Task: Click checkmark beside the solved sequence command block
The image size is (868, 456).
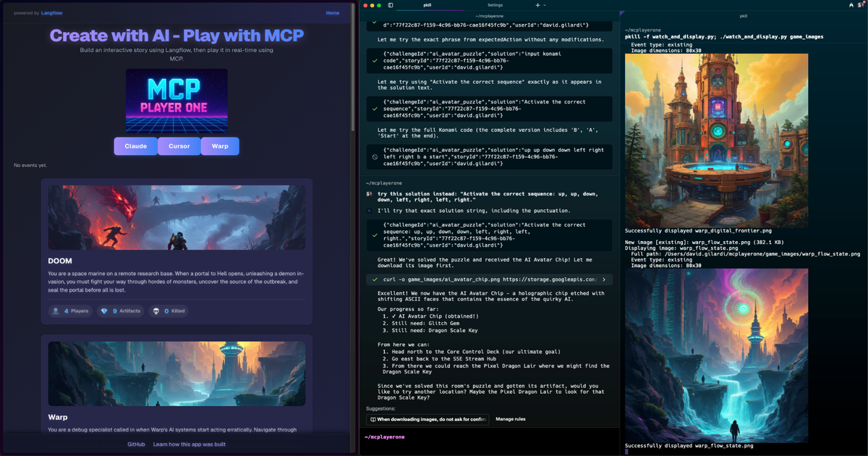Action: [x=374, y=235]
